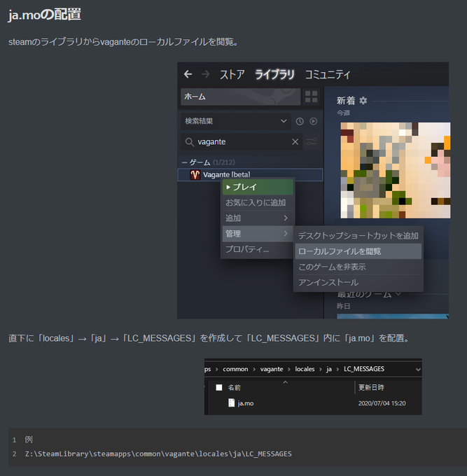
Task: Click the vagante search field
Action: (x=242, y=142)
